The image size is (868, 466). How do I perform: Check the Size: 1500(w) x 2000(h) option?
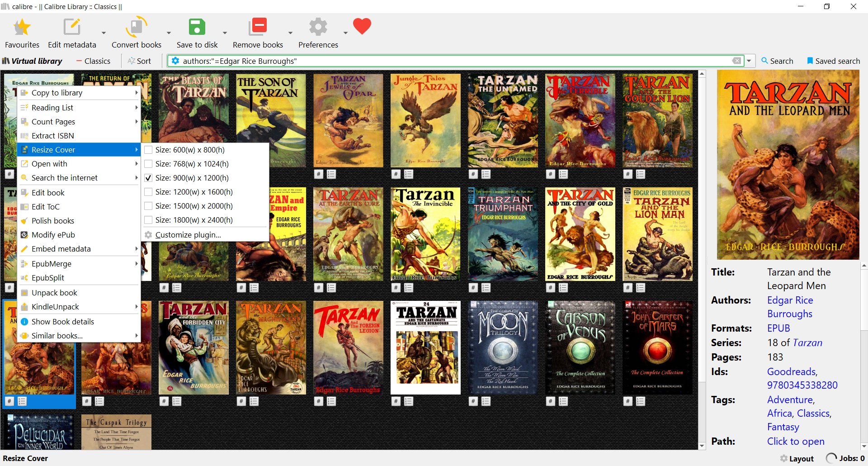[148, 206]
